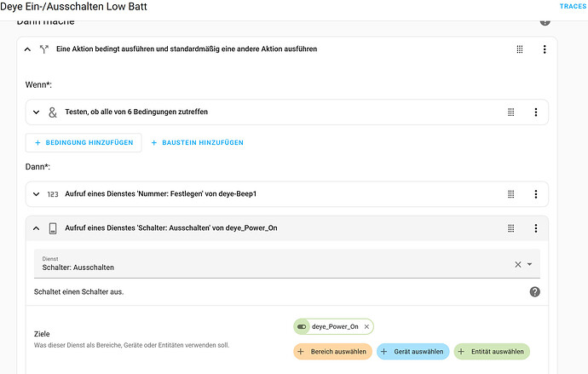Viewport: 588px width, 374px height.
Task: Click help icon beside 'Schaltet einen Schalter aus'
Action: coord(535,291)
